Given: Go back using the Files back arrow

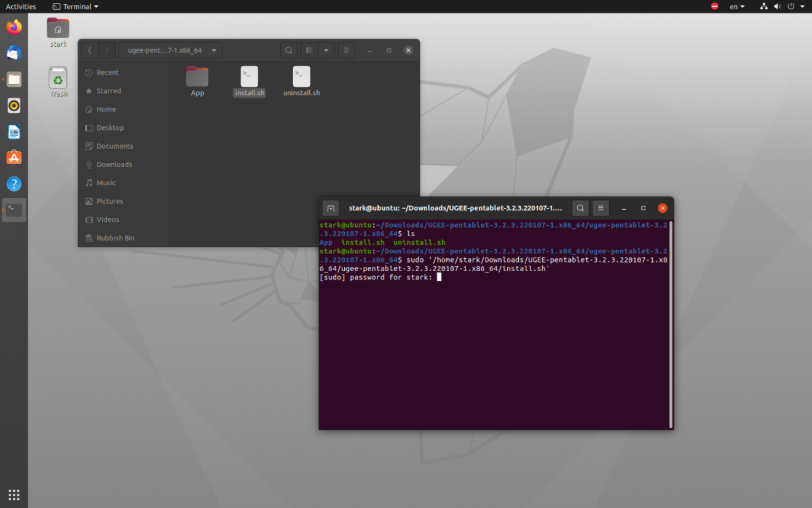Looking at the screenshot, I should tap(90, 50).
